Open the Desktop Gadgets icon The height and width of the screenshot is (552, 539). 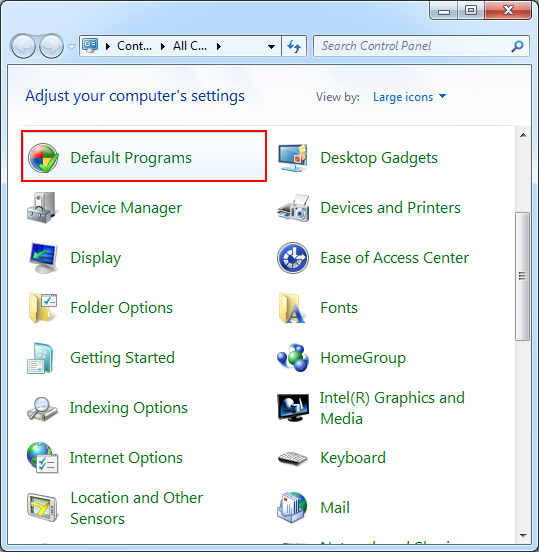(293, 158)
